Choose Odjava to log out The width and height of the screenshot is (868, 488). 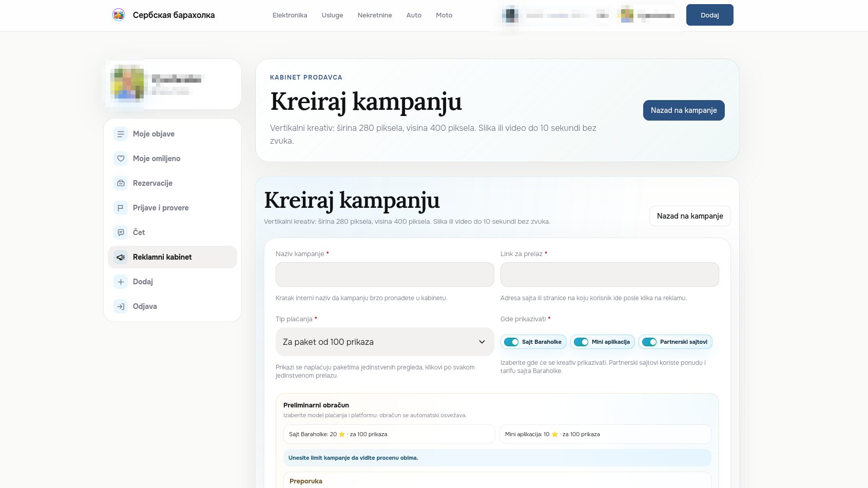[172, 306]
